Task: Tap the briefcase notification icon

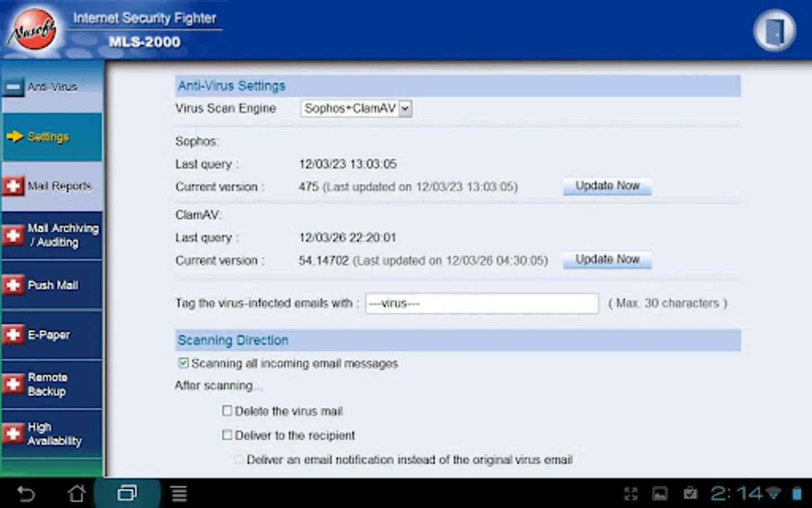Action: [x=690, y=494]
